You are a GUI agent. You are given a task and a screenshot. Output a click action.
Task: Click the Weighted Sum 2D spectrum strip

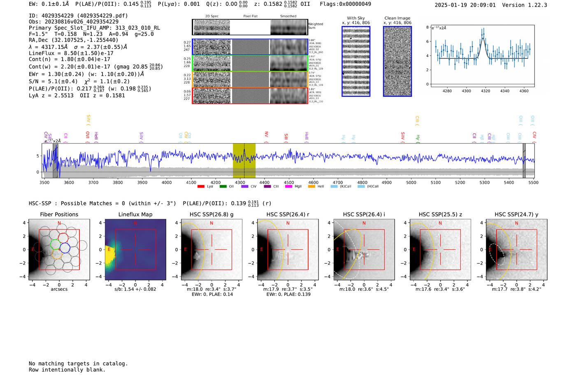250,27
